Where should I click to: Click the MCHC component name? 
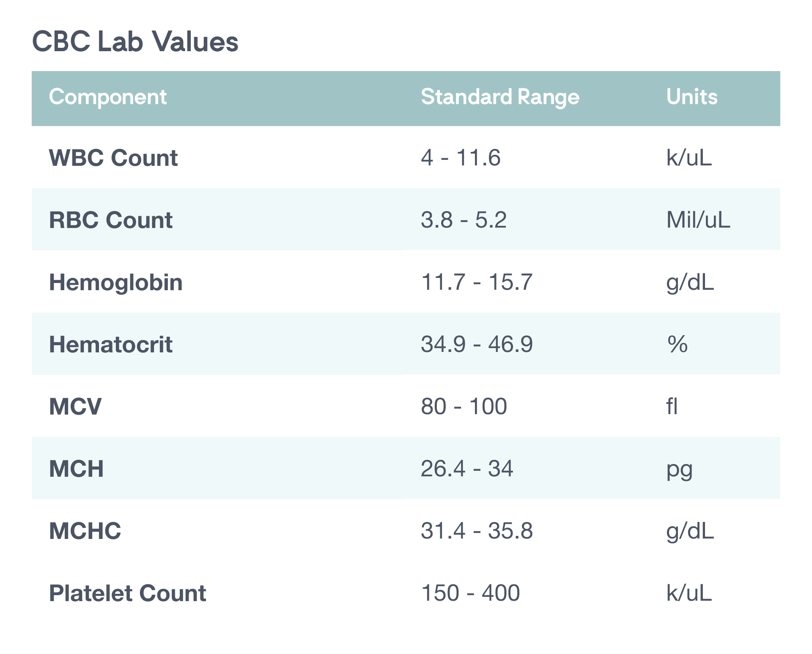(85, 531)
